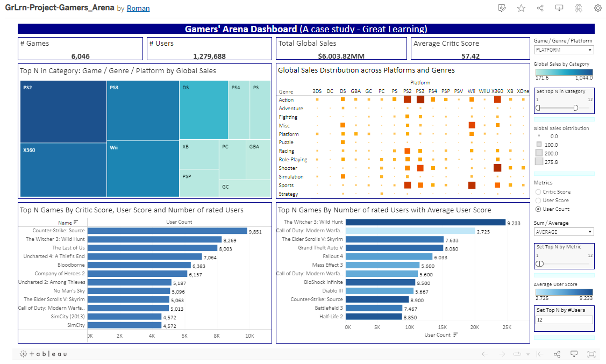
Task: Open the settings gear icon
Action: [597, 8]
